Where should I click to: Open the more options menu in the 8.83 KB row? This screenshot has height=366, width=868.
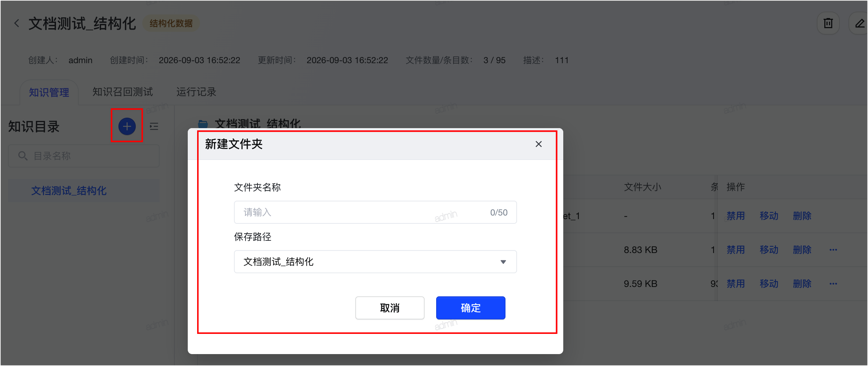point(833,250)
